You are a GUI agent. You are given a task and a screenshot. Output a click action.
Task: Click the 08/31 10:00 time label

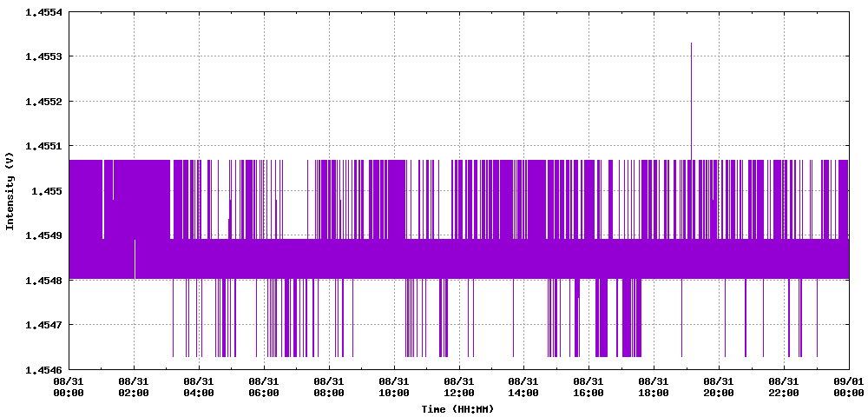point(394,387)
